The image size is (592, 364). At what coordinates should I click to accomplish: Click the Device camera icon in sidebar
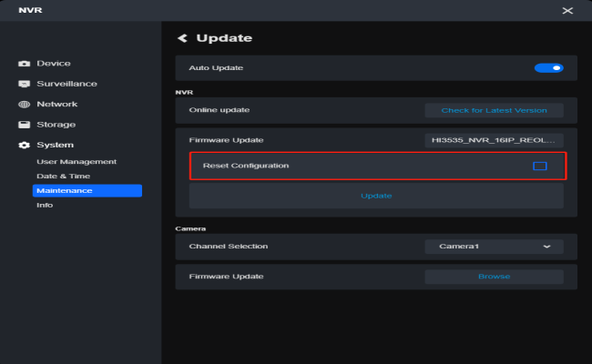tap(25, 64)
